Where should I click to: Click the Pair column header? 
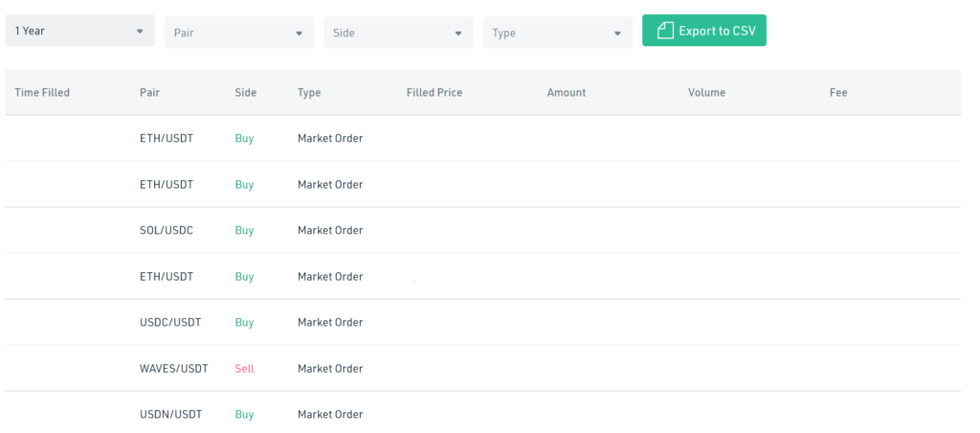click(149, 93)
